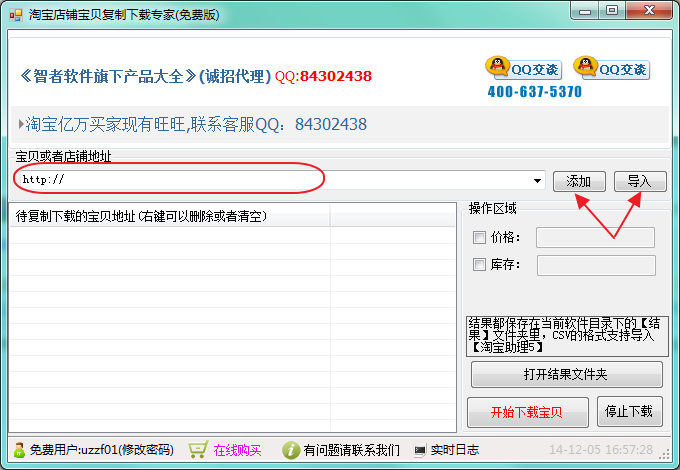Image resolution: width=680 pixels, height=470 pixels.
Task: Expand the marquee arrow before 淘宝亿万买家
Action: coord(21,124)
